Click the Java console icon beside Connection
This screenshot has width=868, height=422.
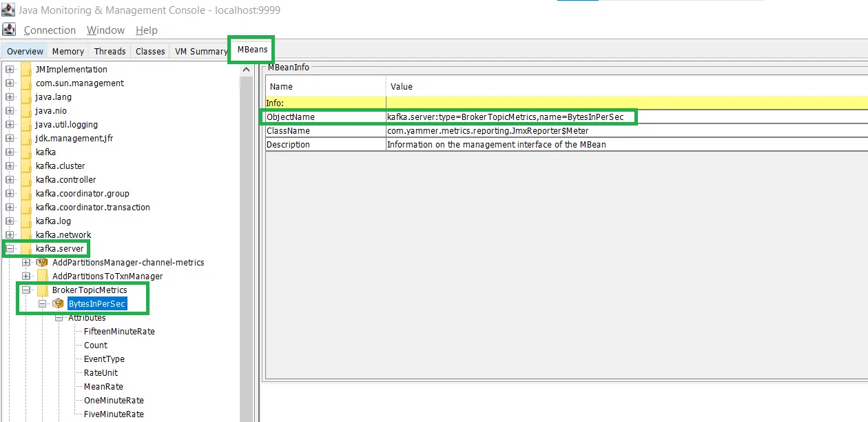pyautogui.click(x=9, y=30)
